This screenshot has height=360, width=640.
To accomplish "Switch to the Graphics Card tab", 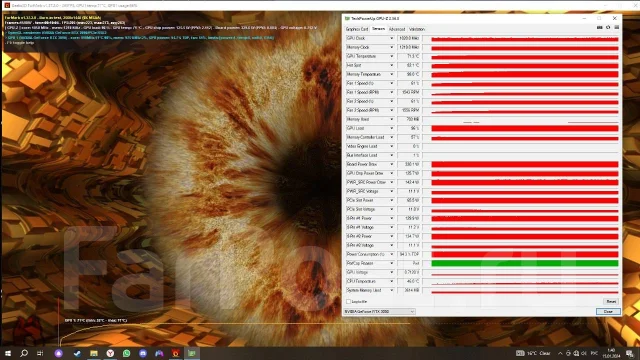I will [357, 29].
